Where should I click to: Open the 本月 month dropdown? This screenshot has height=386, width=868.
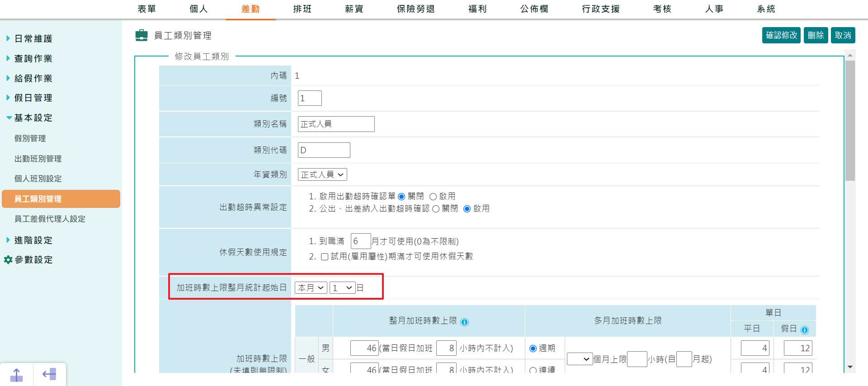click(x=311, y=288)
